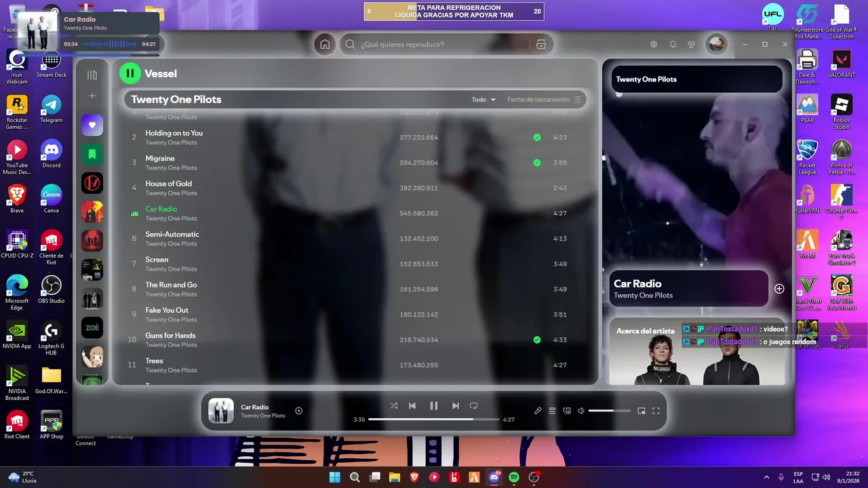
Task: Skip to the next track
Action: pyautogui.click(x=456, y=406)
